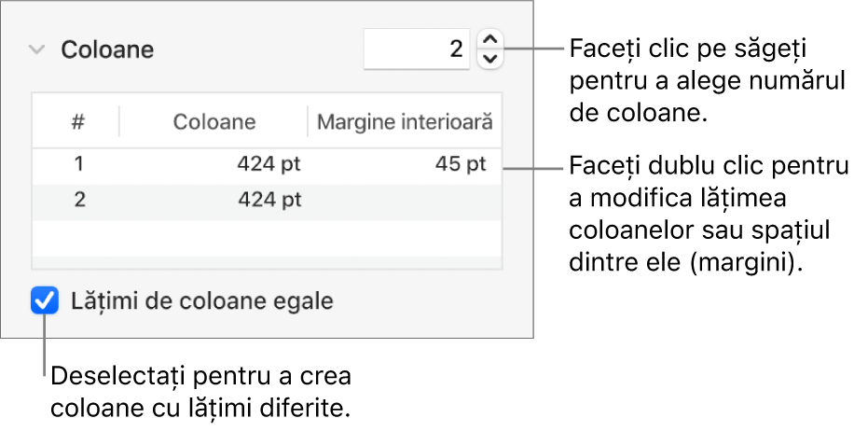Click the Lățimi de coloane egale label

[x=201, y=301]
